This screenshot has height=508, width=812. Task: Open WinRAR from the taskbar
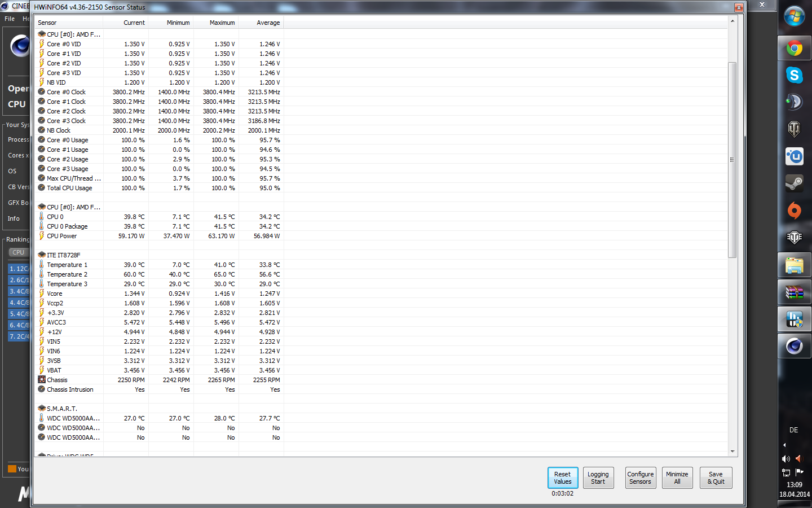[x=794, y=292]
